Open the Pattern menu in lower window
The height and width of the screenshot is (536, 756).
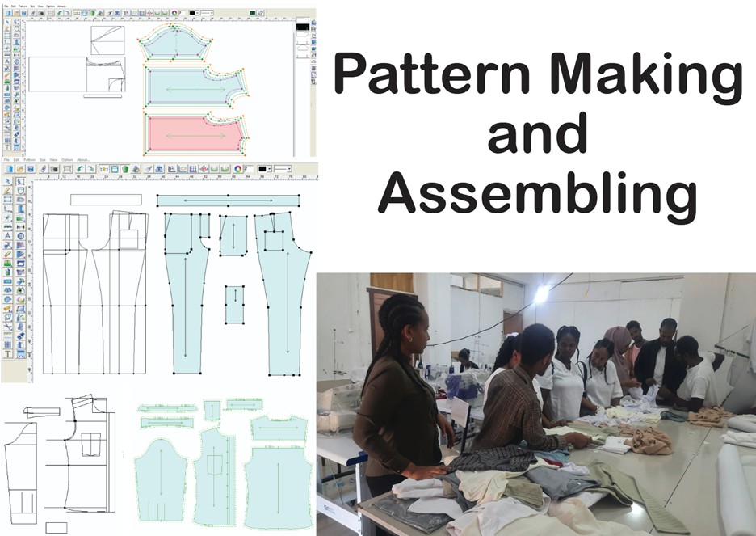point(28,160)
